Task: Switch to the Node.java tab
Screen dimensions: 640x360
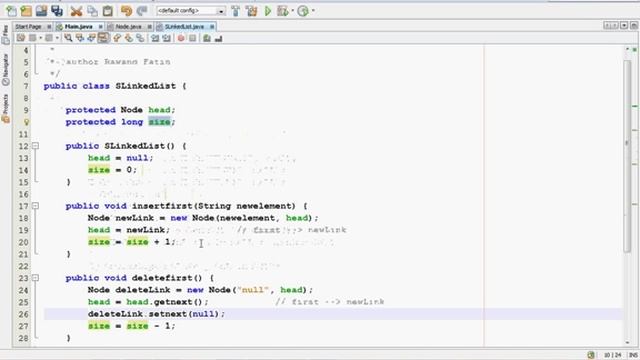Action: [128, 27]
